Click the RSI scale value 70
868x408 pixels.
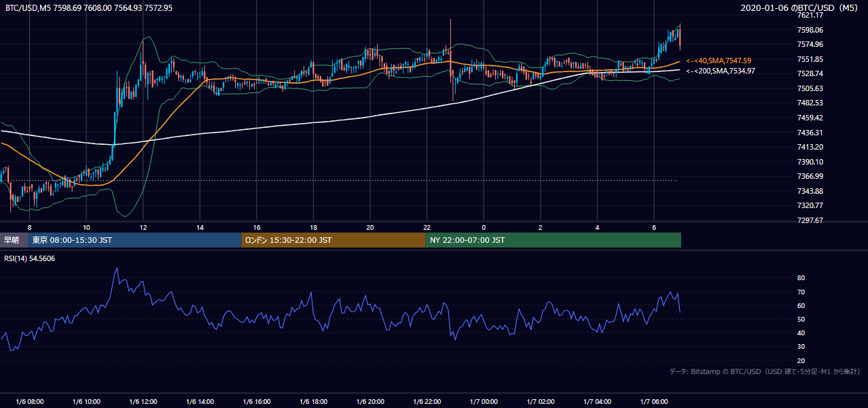click(x=801, y=292)
